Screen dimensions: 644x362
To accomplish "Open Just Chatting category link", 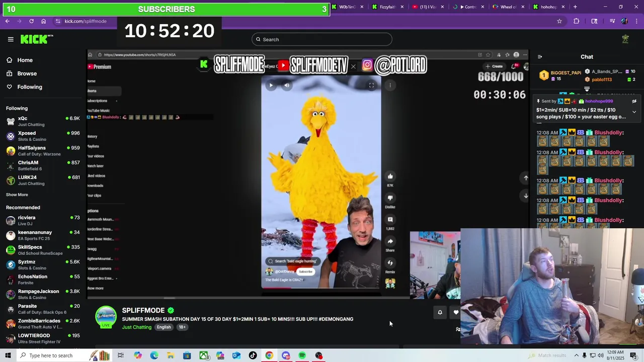I will (x=136, y=327).
